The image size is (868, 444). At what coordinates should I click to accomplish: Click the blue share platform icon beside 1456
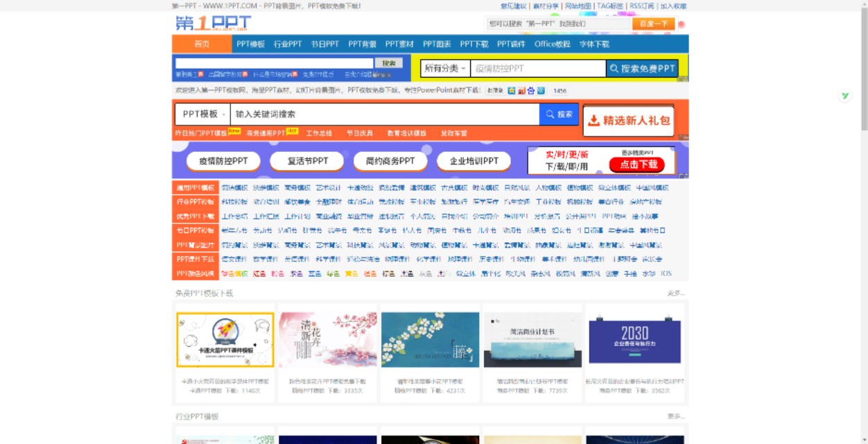coord(541,90)
